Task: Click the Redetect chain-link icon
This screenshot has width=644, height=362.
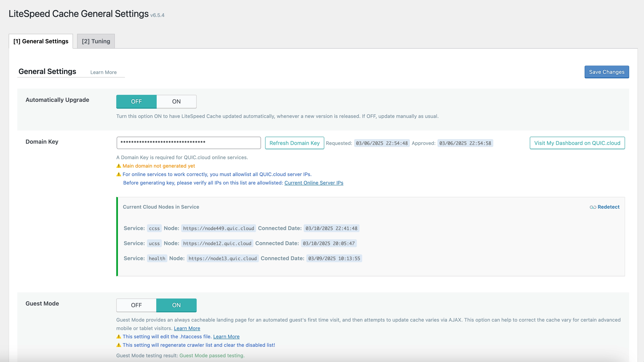Action: coord(593,207)
